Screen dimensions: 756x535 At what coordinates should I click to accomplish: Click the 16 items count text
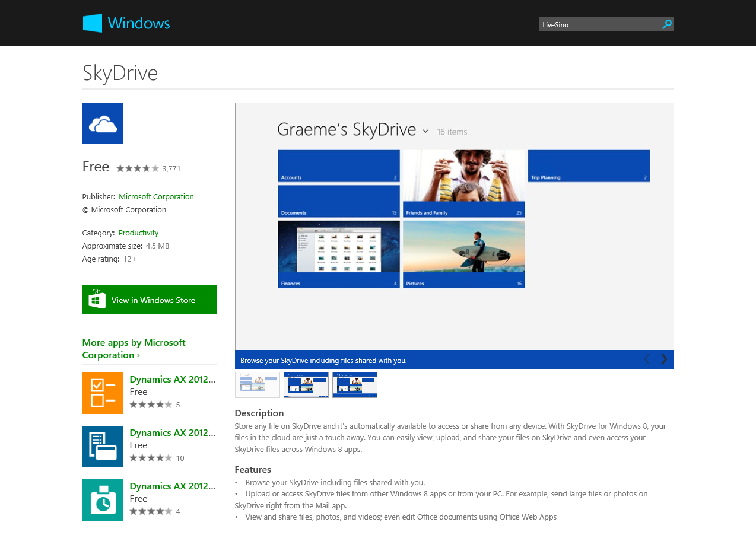coord(452,132)
